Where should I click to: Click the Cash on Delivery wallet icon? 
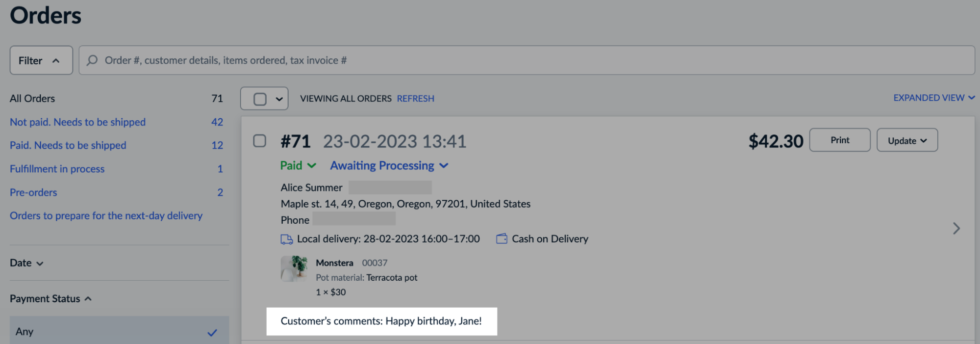501,238
